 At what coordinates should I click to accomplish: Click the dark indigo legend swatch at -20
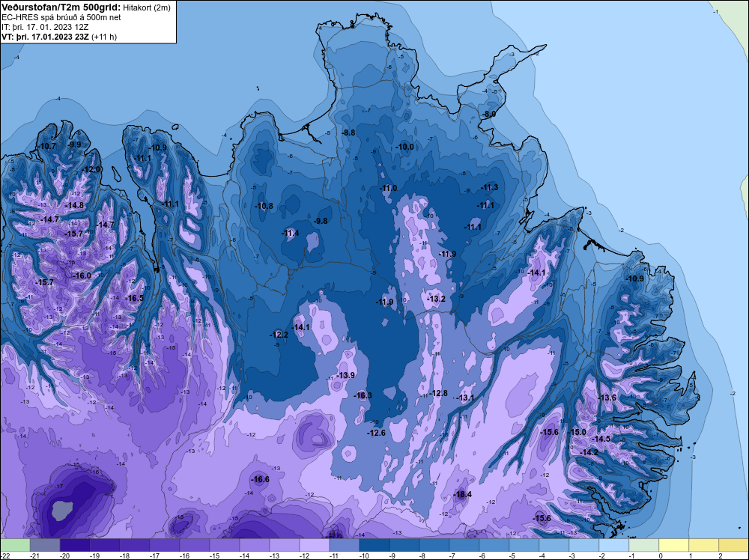point(75,545)
